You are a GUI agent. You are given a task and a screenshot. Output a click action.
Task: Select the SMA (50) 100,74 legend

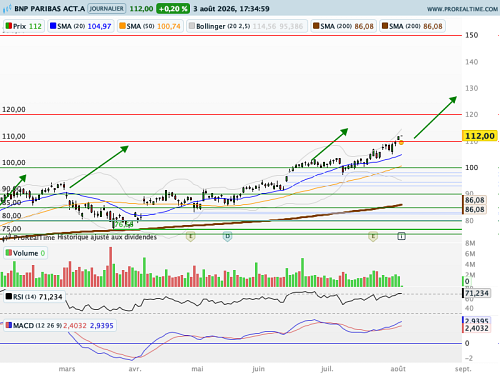(150, 26)
